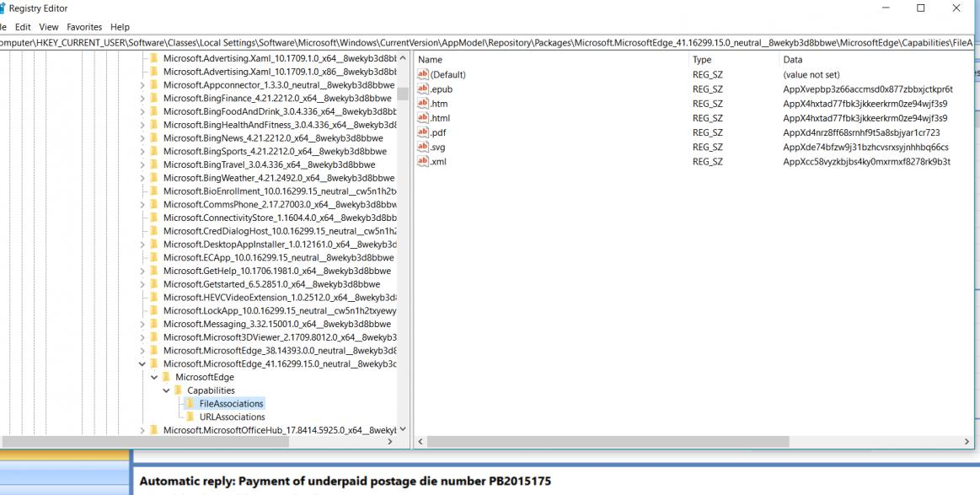Click data value AppXcc58vyzkbjbs4ky0mxrmxf8278rk9b3t
The height and width of the screenshot is (495, 980).
(x=867, y=161)
